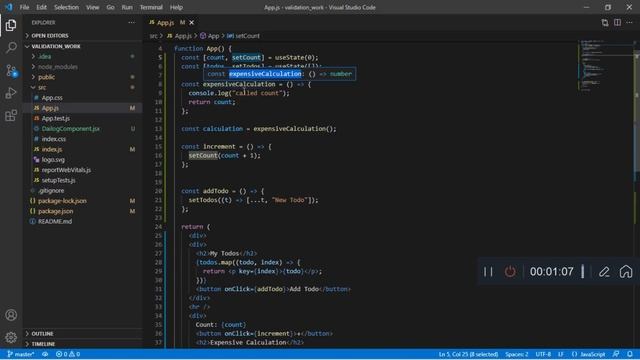Pause the screen recording
The width and height of the screenshot is (640, 360).
tap(488, 271)
